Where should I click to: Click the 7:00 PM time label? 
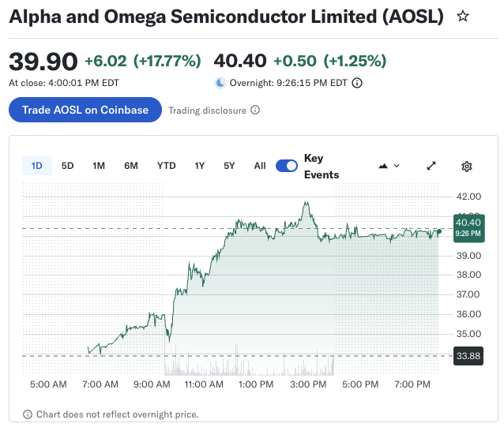pyautogui.click(x=412, y=384)
